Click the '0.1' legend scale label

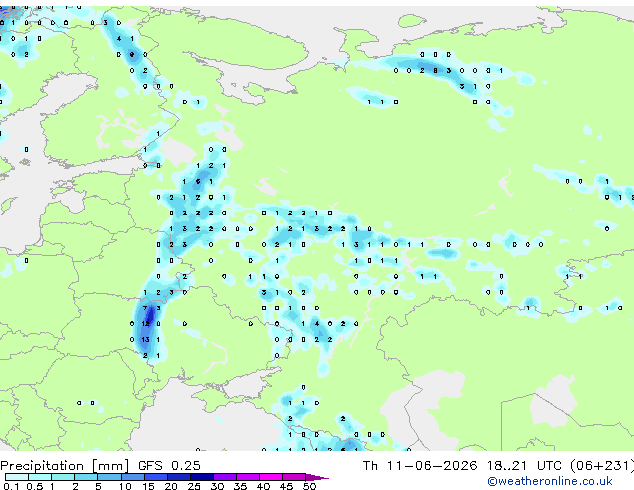coord(11,486)
